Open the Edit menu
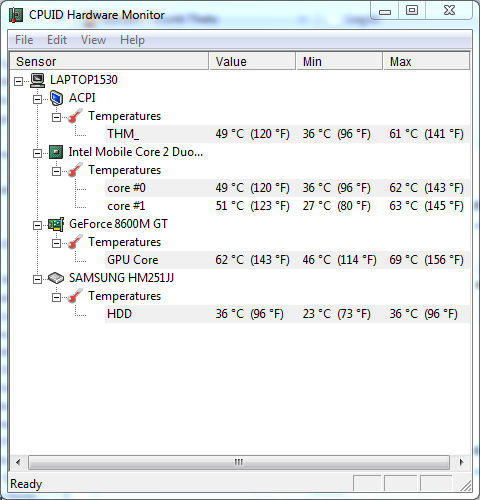 point(57,40)
